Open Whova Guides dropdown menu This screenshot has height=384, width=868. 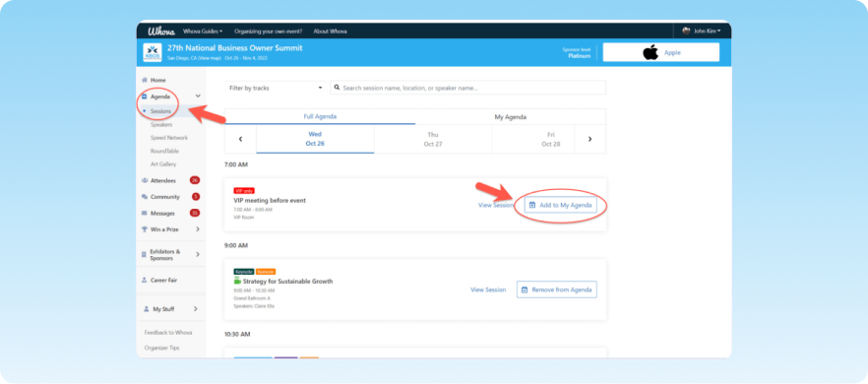(x=203, y=32)
